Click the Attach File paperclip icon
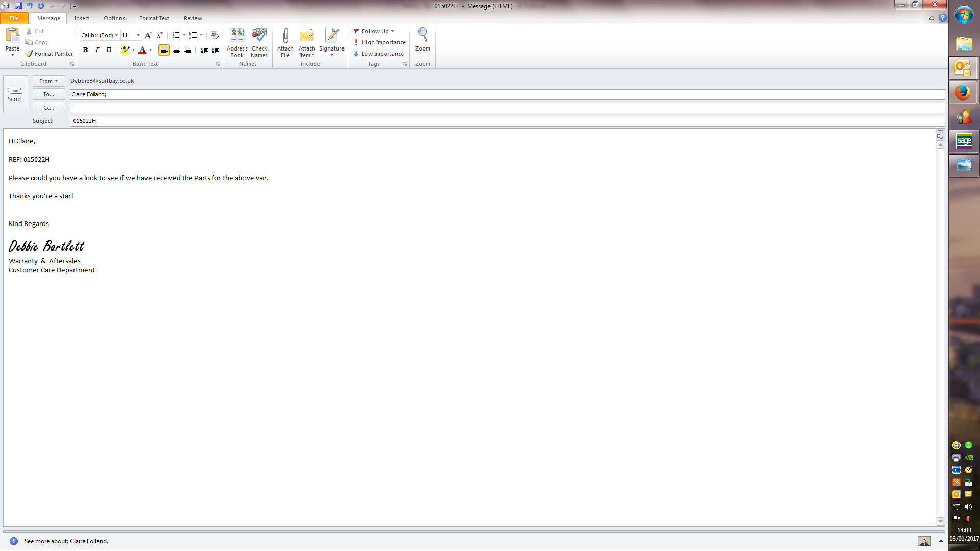This screenshot has height=551, width=980. tap(285, 36)
